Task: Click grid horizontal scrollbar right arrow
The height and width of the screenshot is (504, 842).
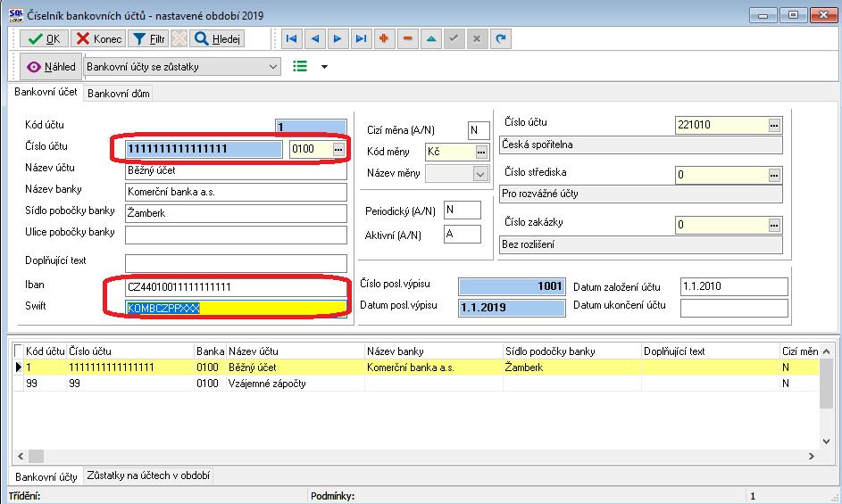Action: (812, 456)
